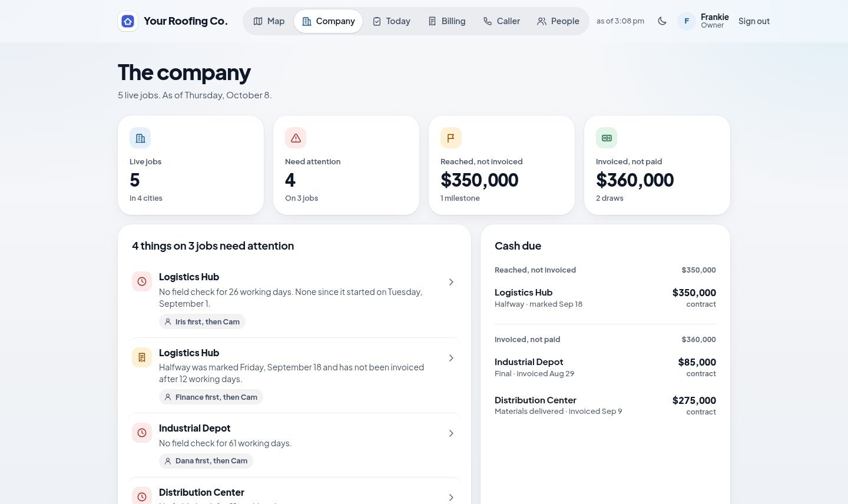Click the Reached, not invoiced flag icon

click(451, 138)
